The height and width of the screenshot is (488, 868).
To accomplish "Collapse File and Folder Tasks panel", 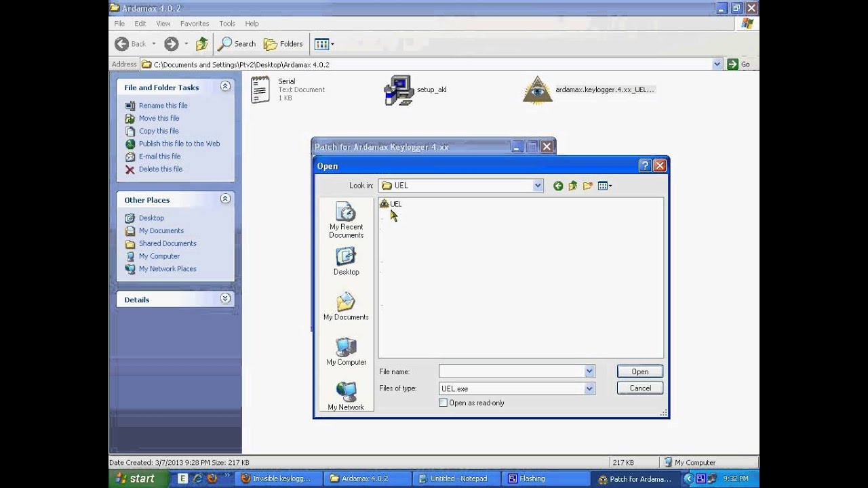I will point(225,87).
